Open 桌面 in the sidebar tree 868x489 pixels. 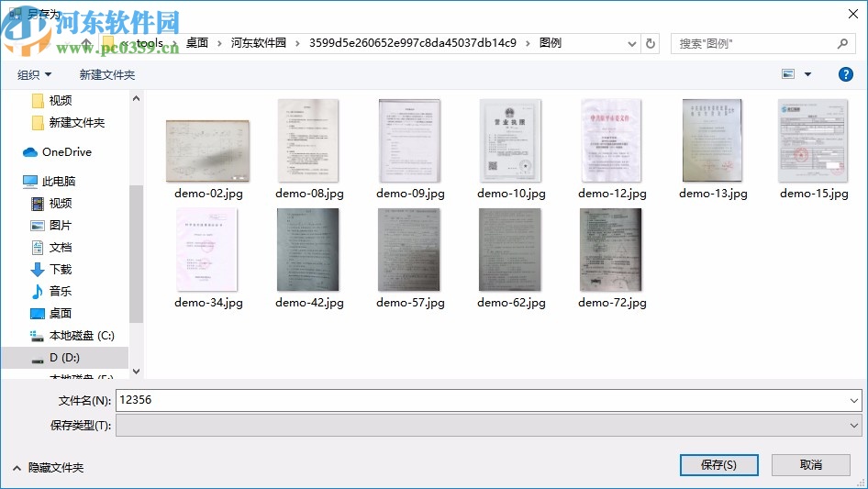point(51,314)
